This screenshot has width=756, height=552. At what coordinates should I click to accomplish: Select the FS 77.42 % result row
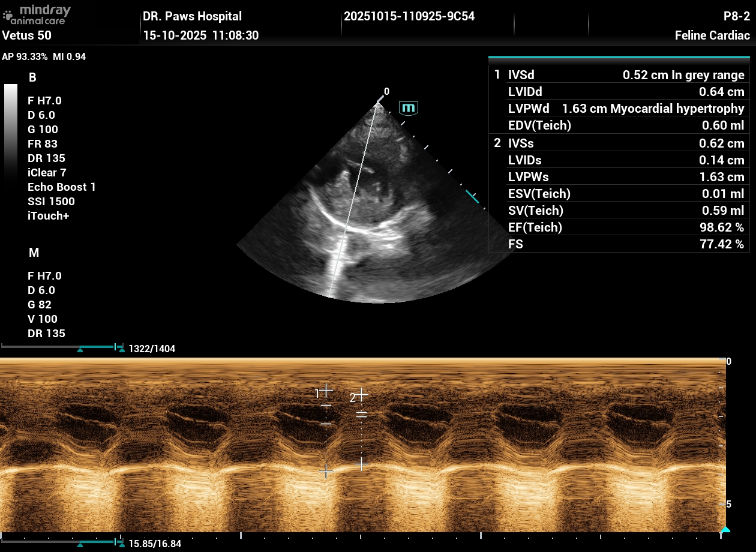(x=619, y=244)
